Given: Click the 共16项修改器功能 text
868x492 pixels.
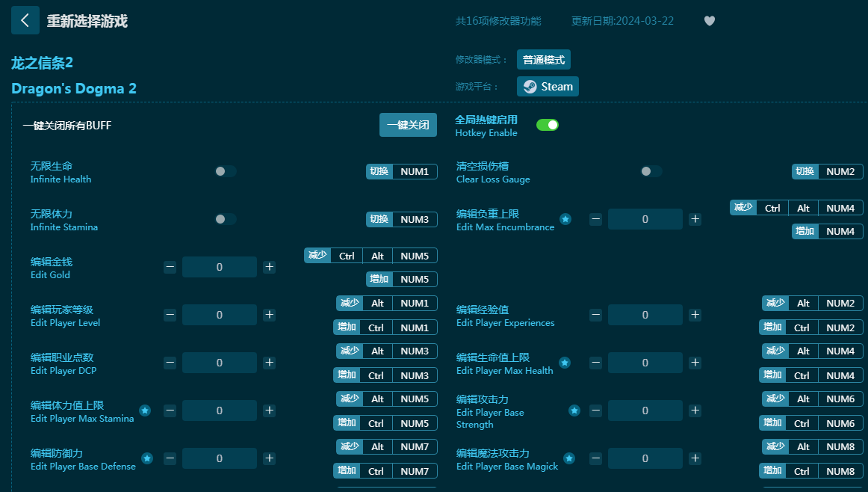Looking at the screenshot, I should click(x=498, y=21).
